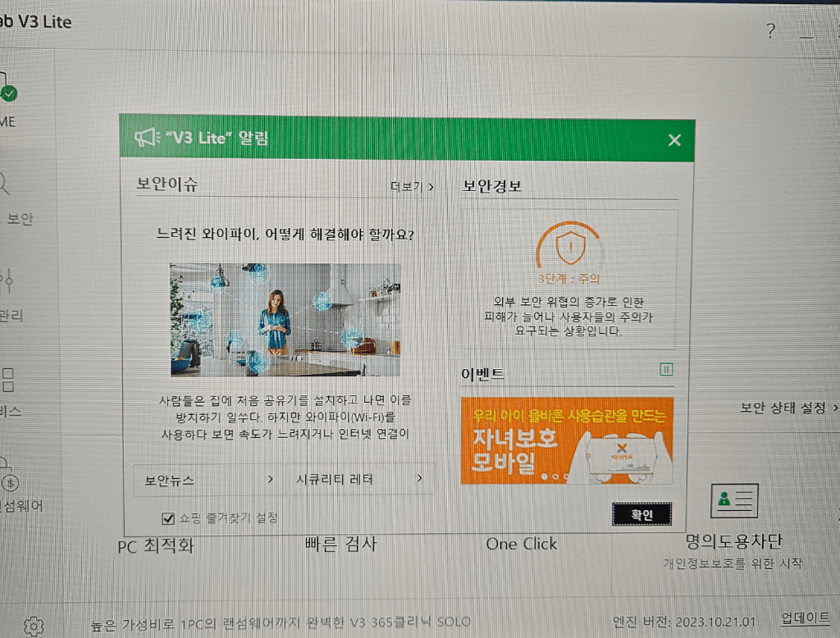Click the megaphone icon in popup header

click(x=147, y=138)
